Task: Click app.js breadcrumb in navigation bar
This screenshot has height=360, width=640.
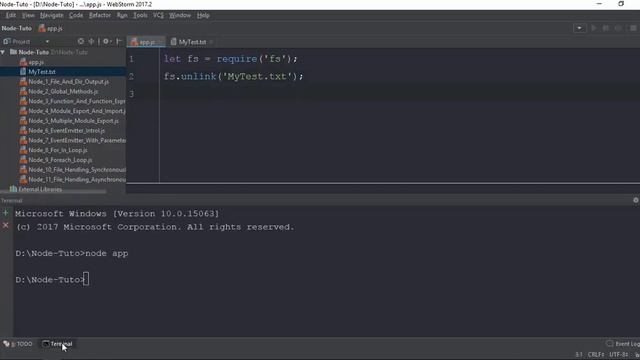Action: tap(51, 28)
